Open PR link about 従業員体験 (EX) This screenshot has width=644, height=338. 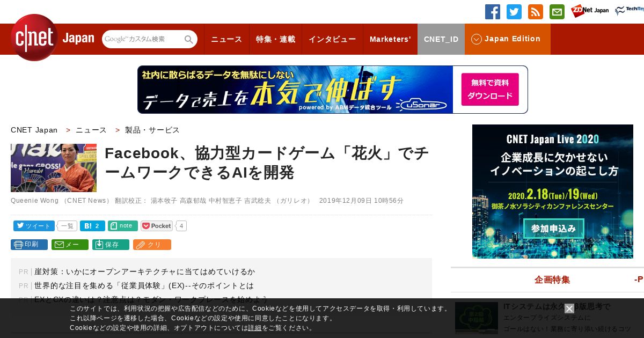click(x=144, y=285)
